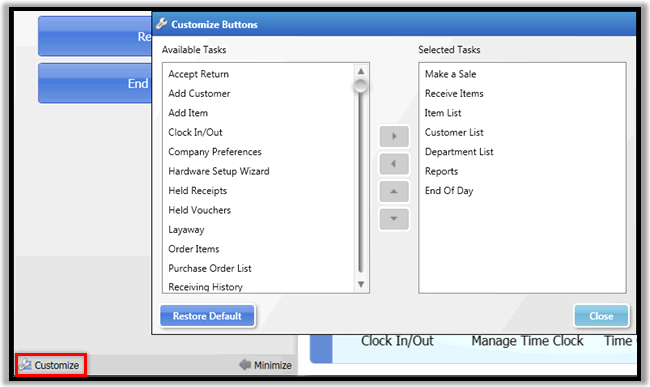Click Clock In/Out link in background window
Image resolution: width=650 pixels, height=387 pixels.
(397, 341)
